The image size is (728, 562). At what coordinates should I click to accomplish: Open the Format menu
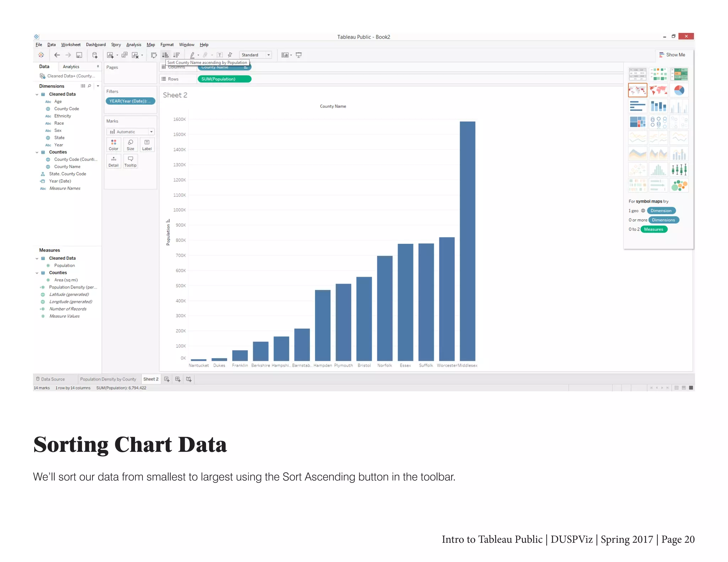tap(167, 45)
